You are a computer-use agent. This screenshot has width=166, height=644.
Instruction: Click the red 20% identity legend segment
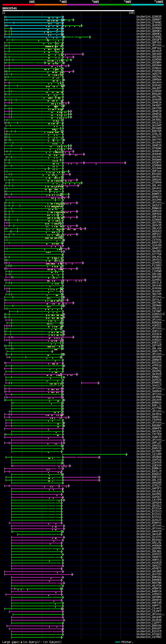pos(19,4)
